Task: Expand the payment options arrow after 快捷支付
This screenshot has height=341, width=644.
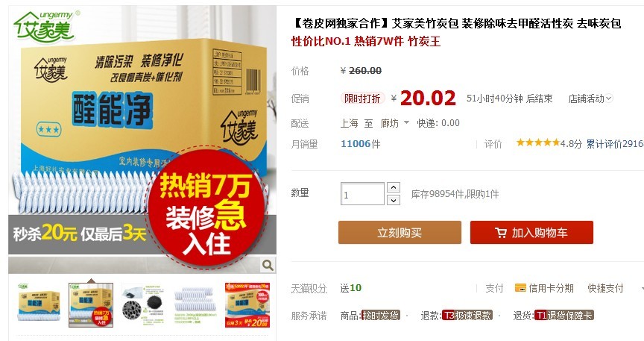Action: (x=642, y=289)
